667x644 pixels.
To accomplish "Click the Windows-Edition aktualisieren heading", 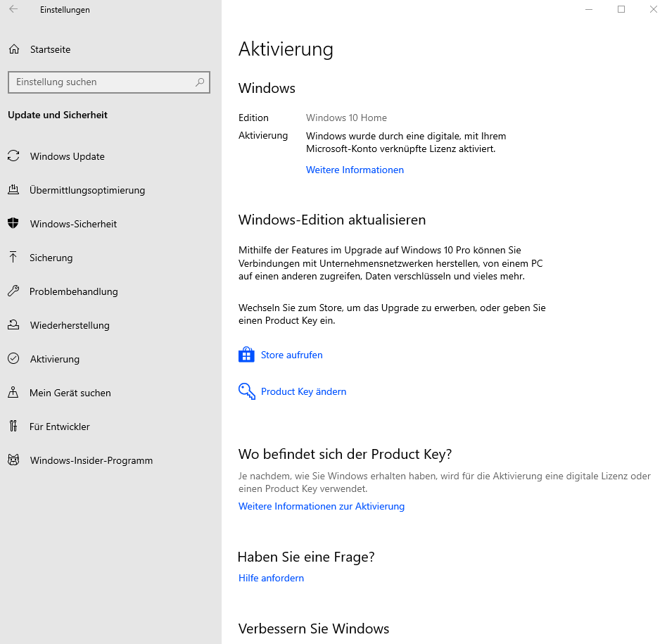I will (x=332, y=220).
